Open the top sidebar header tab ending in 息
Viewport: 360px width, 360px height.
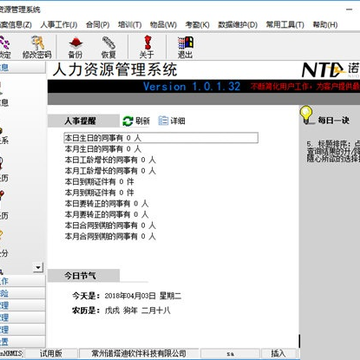[22, 68]
